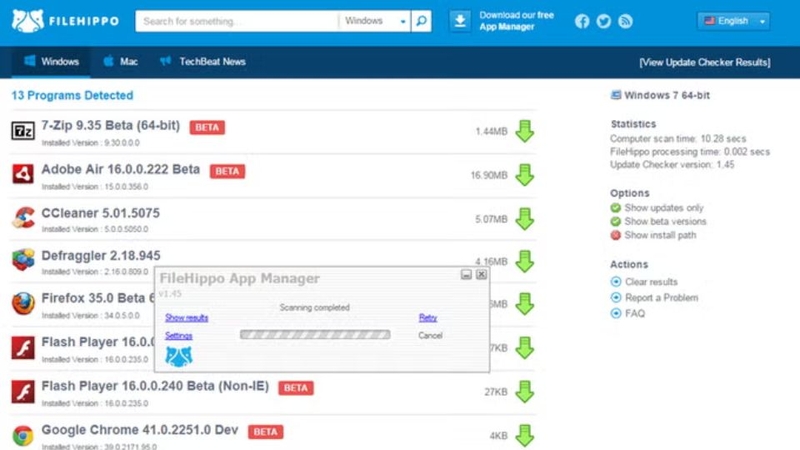Click BETA badge next to 7-Zip
Screen dimensions: 800x450
pos(207,128)
